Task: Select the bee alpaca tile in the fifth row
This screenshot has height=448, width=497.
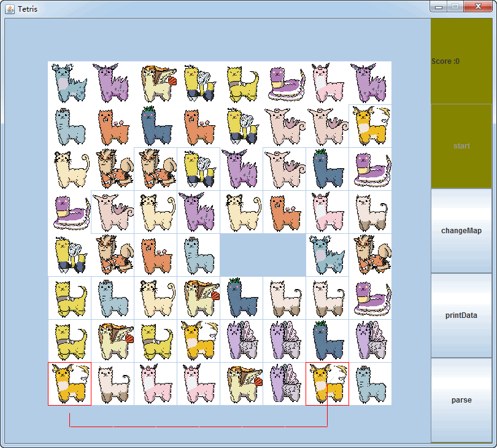Action: pos(69,255)
